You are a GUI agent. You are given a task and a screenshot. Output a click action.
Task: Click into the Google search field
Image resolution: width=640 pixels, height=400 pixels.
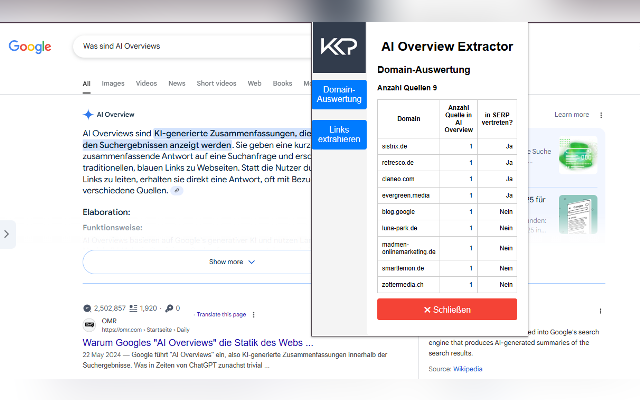pos(192,47)
